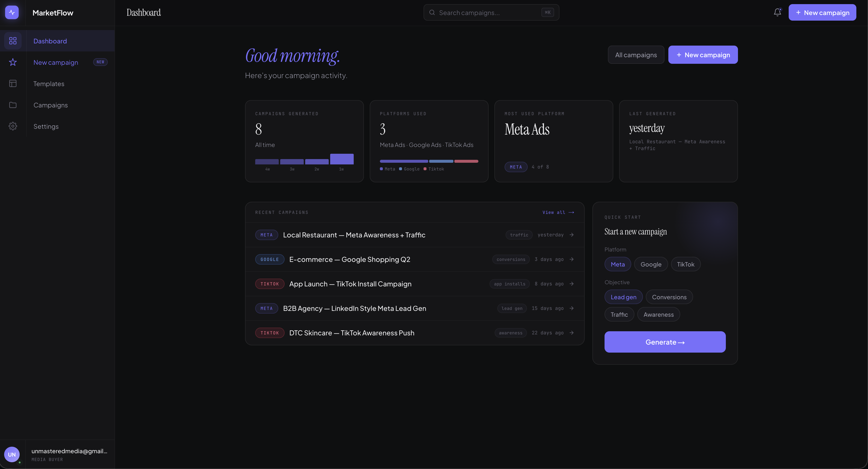Select Campaigns in the sidebar
This screenshot has width=868, height=469.
tap(50, 105)
